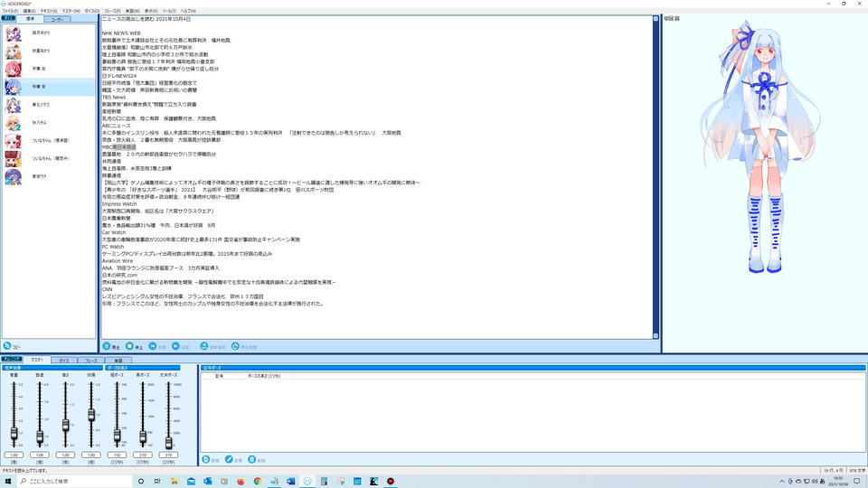Image resolution: width=868 pixels, height=488 pixels.
Task: Click the 抑揚 intonation slider handle
Action: (91, 415)
